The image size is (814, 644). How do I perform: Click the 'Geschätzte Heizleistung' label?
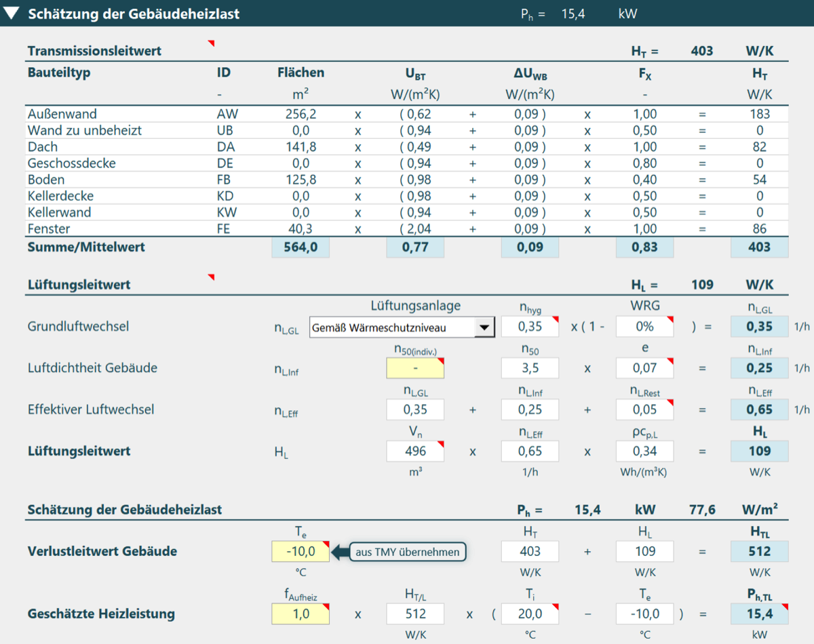[101, 614]
